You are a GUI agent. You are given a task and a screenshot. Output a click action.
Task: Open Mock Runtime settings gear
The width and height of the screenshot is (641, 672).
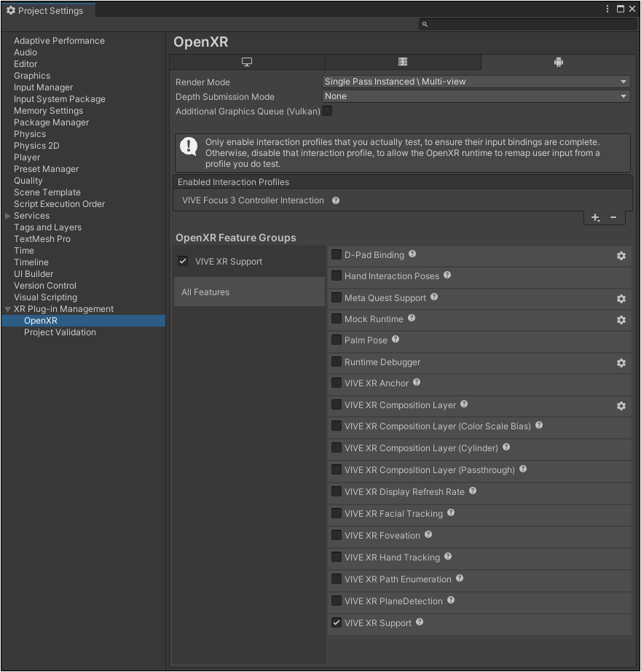click(x=621, y=320)
